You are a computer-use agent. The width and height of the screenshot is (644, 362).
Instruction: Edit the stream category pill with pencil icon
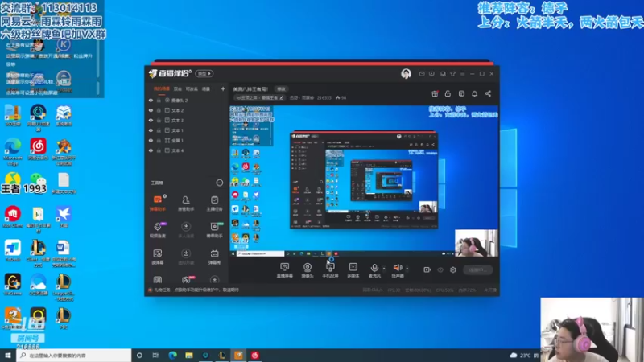[259, 97]
